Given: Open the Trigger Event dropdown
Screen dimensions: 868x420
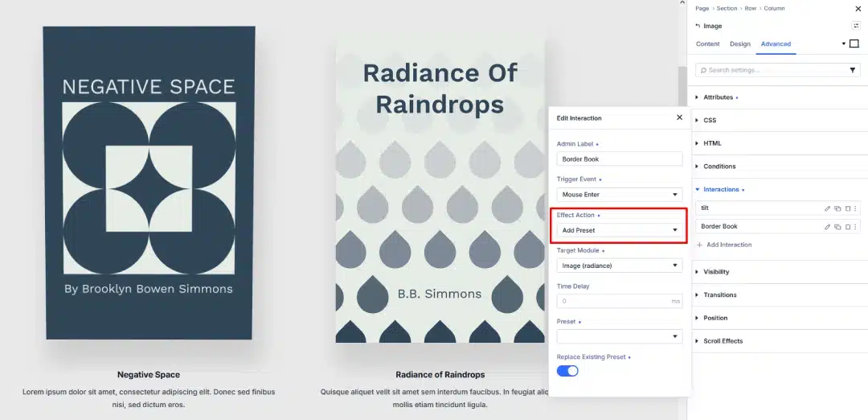Looking at the screenshot, I should point(620,195).
